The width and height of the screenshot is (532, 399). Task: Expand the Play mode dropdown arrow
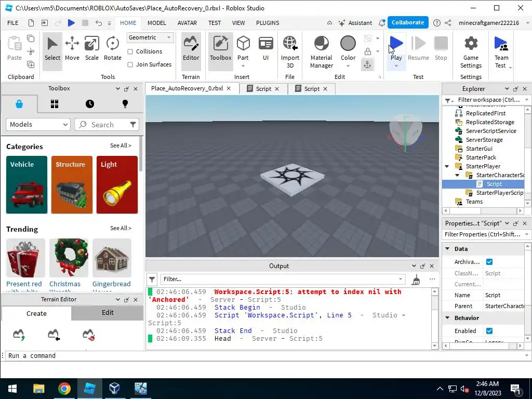click(x=396, y=66)
